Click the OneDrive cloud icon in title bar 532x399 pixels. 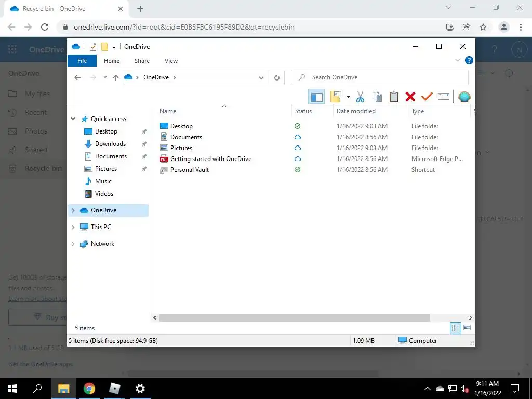[76, 46]
